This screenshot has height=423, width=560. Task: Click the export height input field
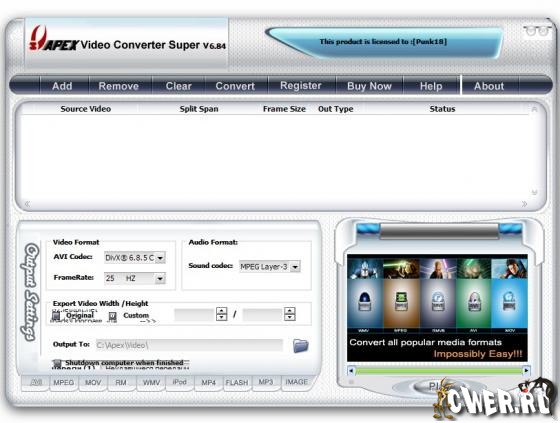263,314
